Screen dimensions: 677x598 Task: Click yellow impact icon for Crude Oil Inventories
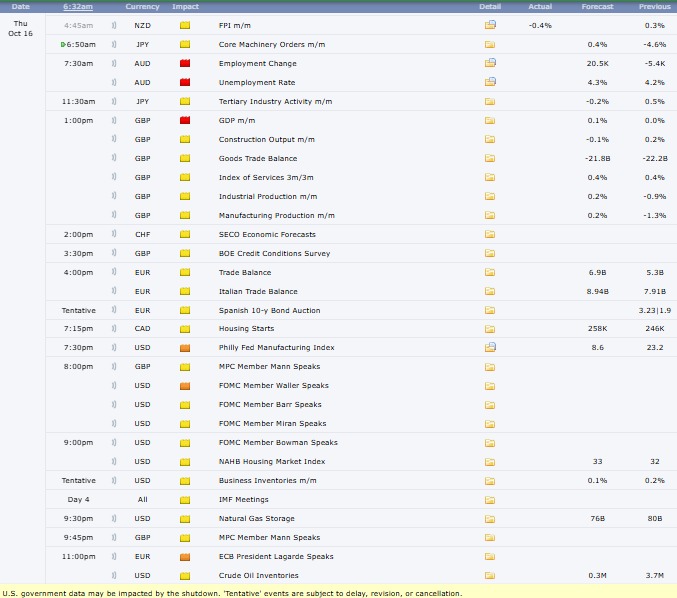pos(185,576)
